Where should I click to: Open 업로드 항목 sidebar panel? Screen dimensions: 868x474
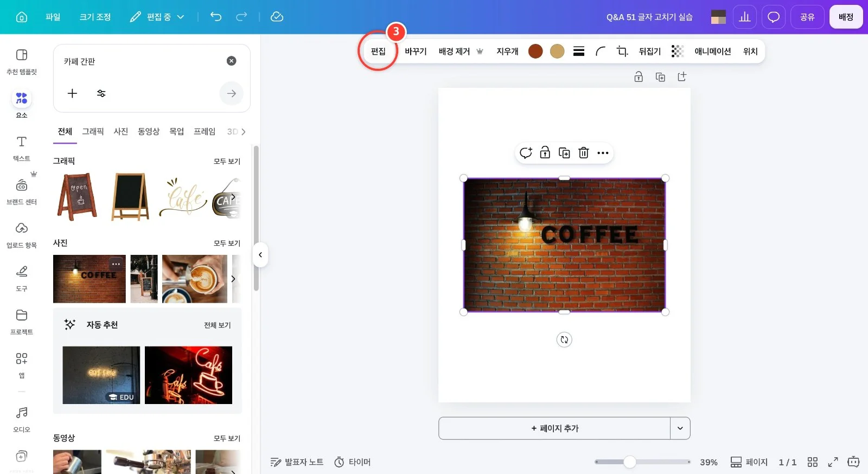pos(22,235)
